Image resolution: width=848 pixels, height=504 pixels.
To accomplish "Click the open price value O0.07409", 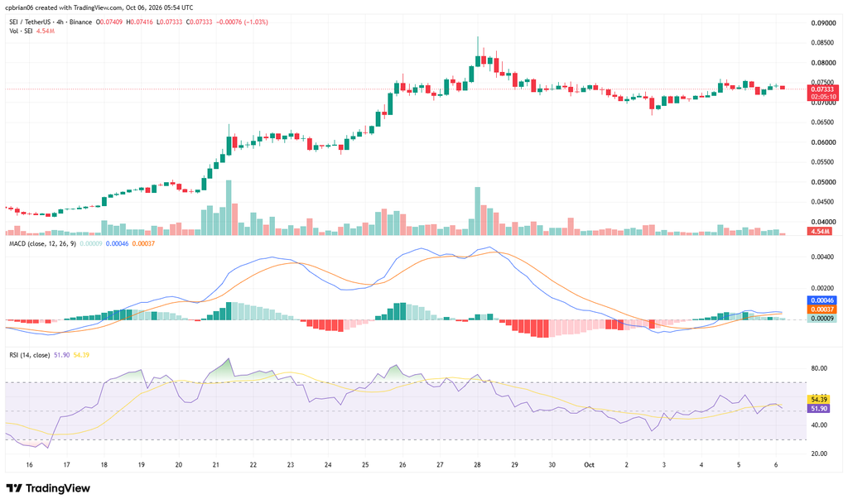I will tap(109, 22).
